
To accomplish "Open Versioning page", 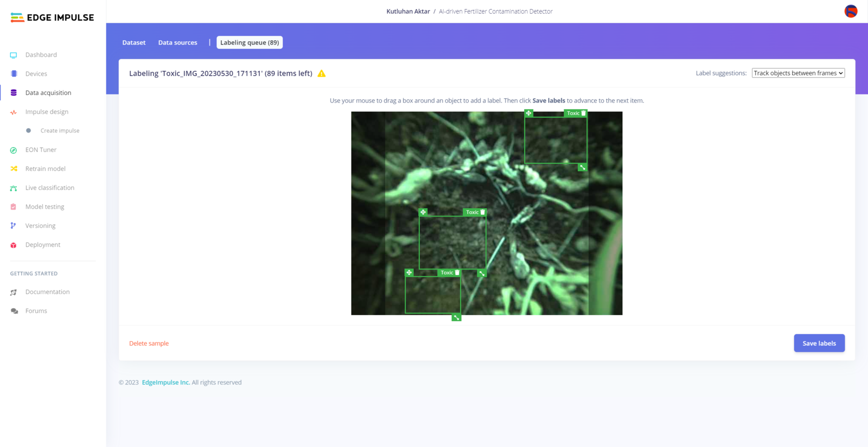I will click(40, 226).
